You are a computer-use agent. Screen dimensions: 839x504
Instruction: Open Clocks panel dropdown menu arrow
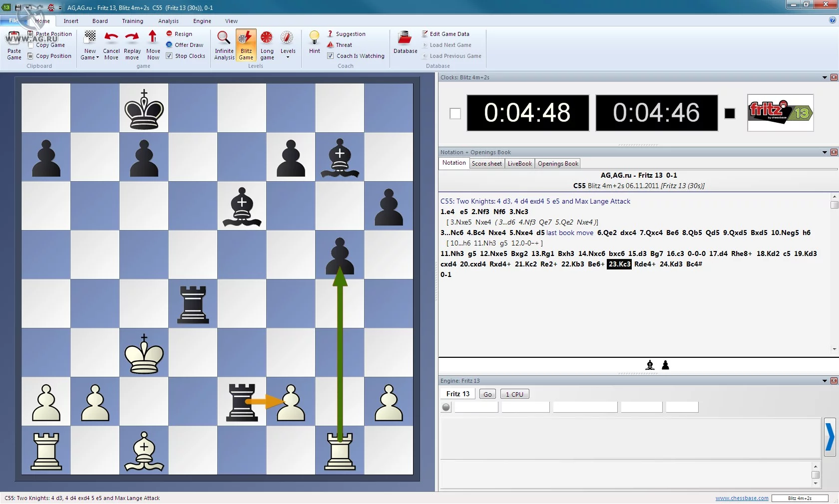click(x=825, y=77)
